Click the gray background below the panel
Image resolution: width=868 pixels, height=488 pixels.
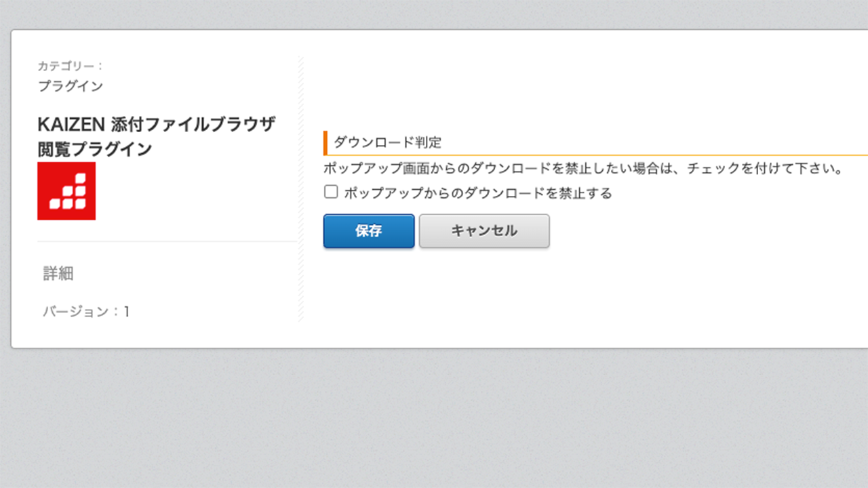click(434, 418)
